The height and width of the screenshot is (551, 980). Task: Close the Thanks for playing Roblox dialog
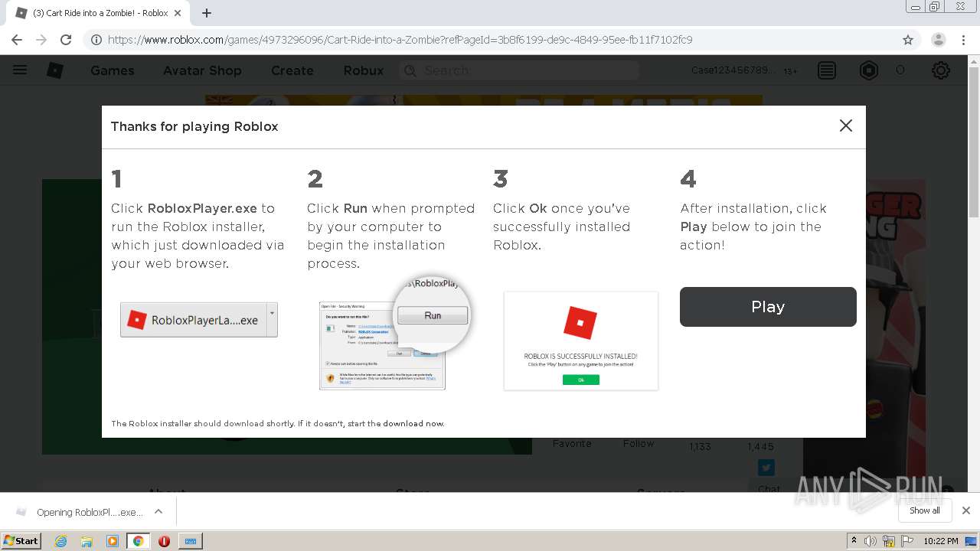coord(845,126)
